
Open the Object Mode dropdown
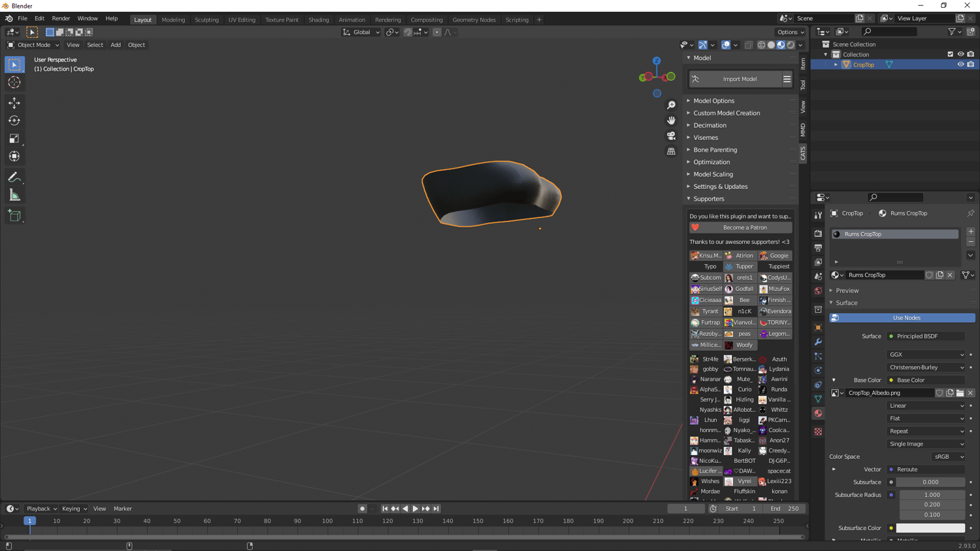point(33,45)
